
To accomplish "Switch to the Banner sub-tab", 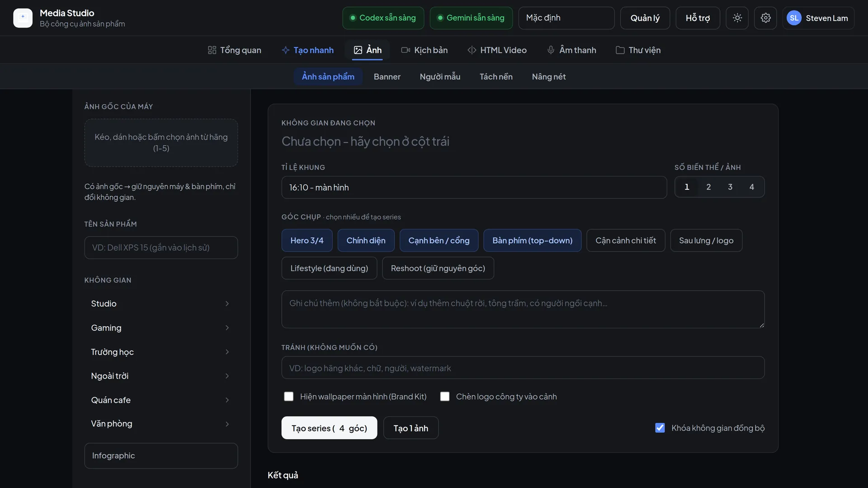I will (x=387, y=77).
